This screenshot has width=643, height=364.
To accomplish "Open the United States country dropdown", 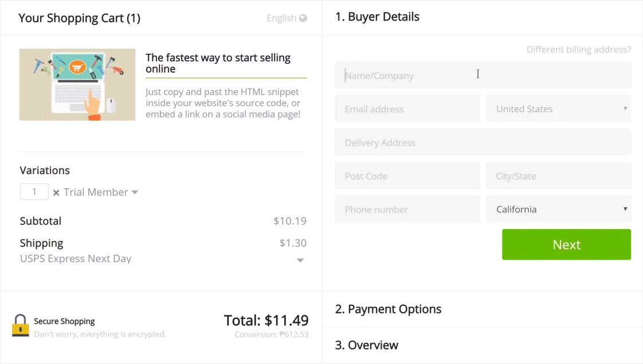I will click(558, 109).
